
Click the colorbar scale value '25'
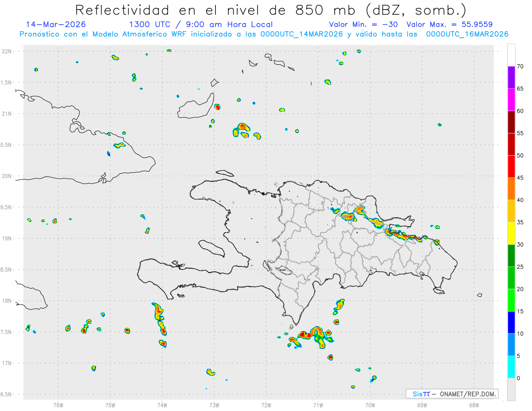pos(520,267)
